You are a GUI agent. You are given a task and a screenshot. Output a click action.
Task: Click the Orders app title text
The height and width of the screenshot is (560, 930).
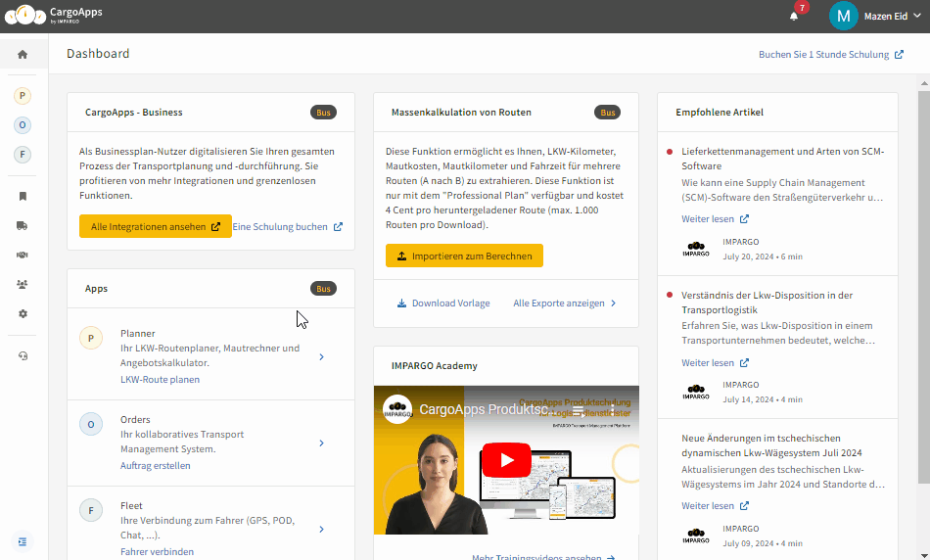click(x=135, y=419)
